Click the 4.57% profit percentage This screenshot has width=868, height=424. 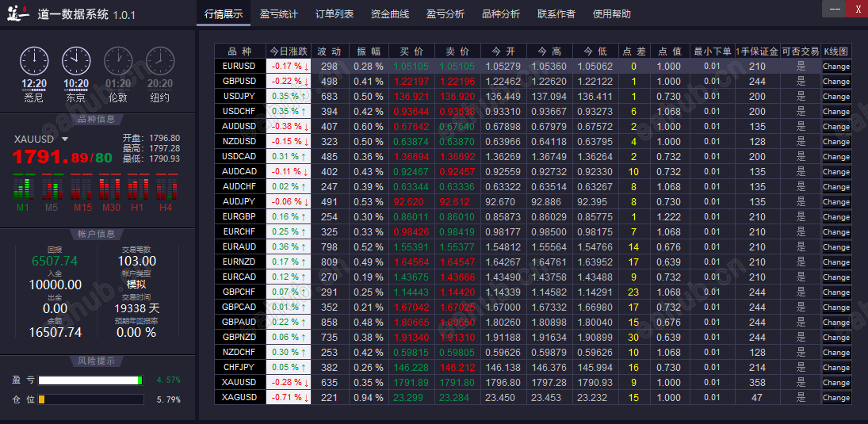[x=168, y=380]
